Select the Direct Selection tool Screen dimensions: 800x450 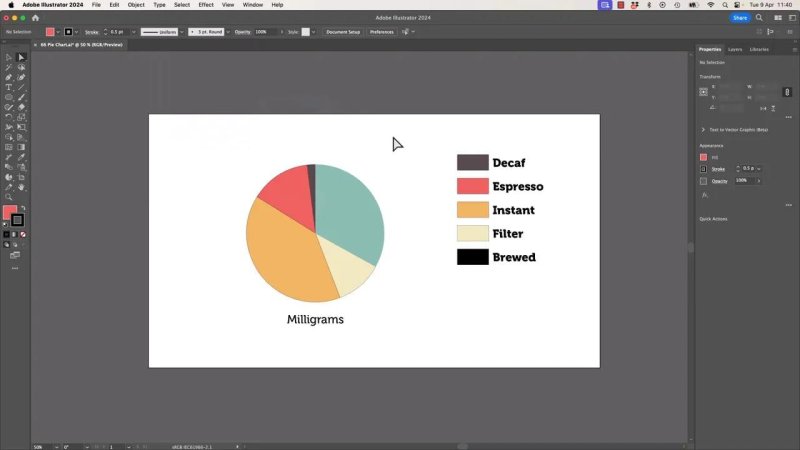tap(21, 57)
